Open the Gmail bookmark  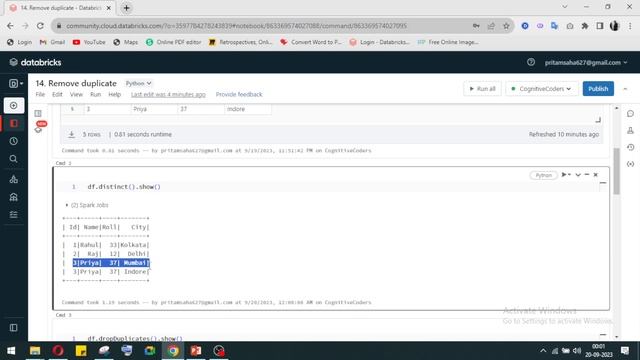tap(52, 42)
